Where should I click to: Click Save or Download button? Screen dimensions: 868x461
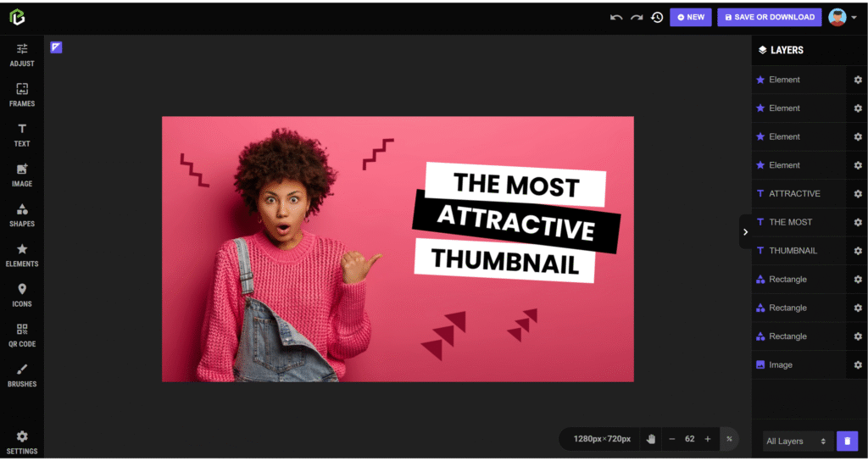769,17
